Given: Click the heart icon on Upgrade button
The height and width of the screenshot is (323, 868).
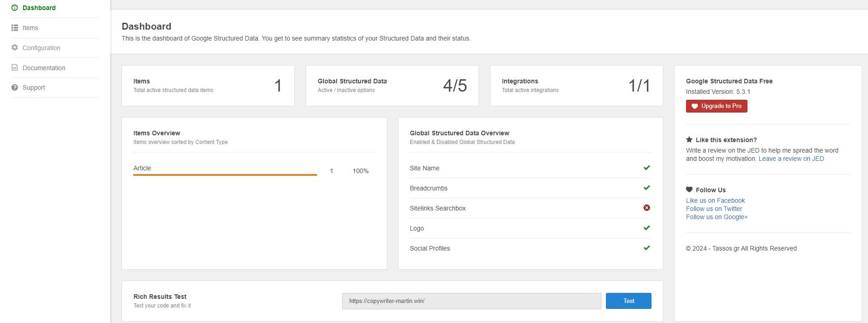Looking at the screenshot, I should (x=695, y=106).
